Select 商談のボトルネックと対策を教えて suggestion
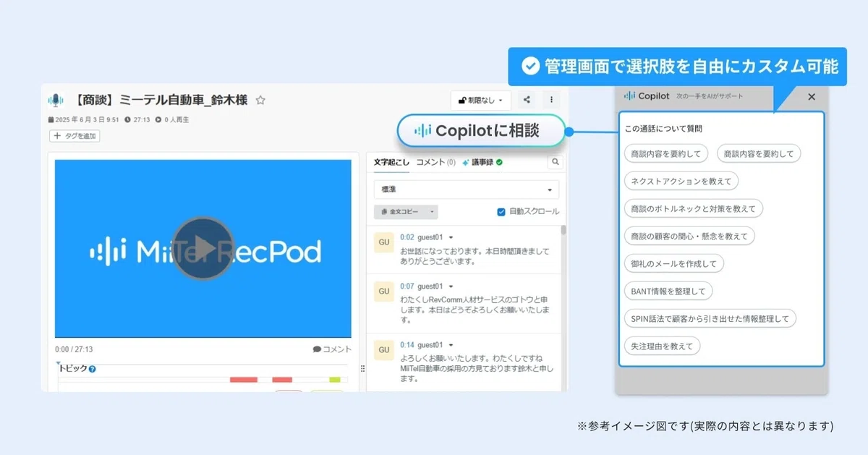868x455 pixels. point(693,208)
